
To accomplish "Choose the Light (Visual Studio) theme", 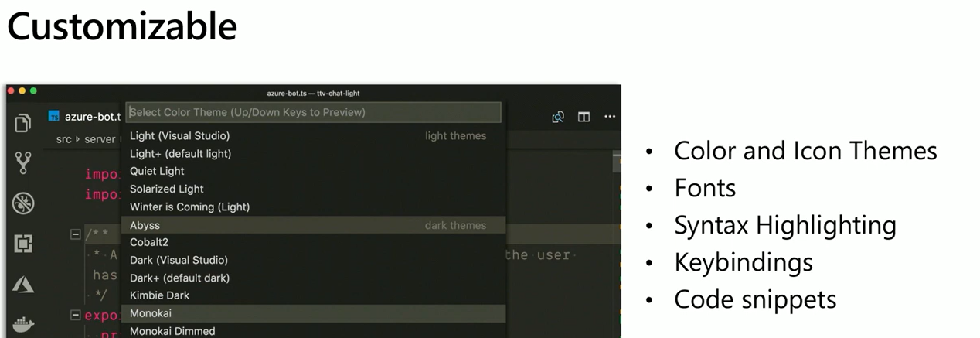I will (314, 136).
